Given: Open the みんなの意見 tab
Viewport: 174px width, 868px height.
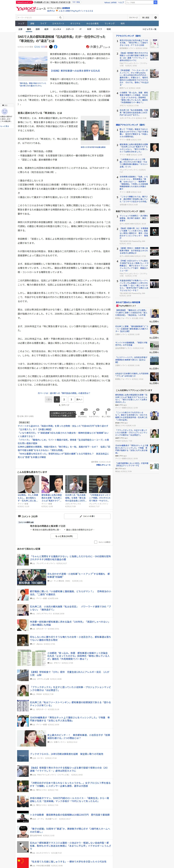Looking at the screenshot, I should tap(92, 24).
